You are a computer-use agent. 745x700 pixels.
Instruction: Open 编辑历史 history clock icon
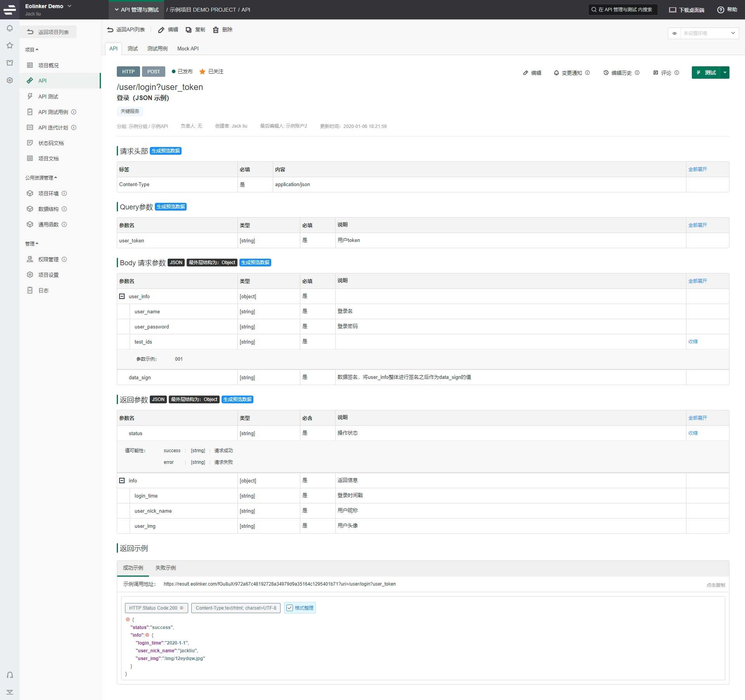pyautogui.click(x=606, y=73)
